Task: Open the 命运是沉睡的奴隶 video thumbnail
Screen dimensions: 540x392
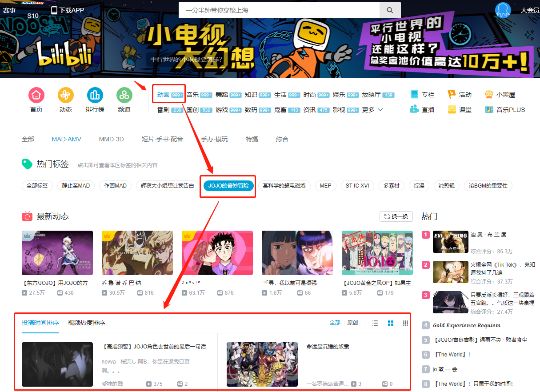Action: pos(262,364)
